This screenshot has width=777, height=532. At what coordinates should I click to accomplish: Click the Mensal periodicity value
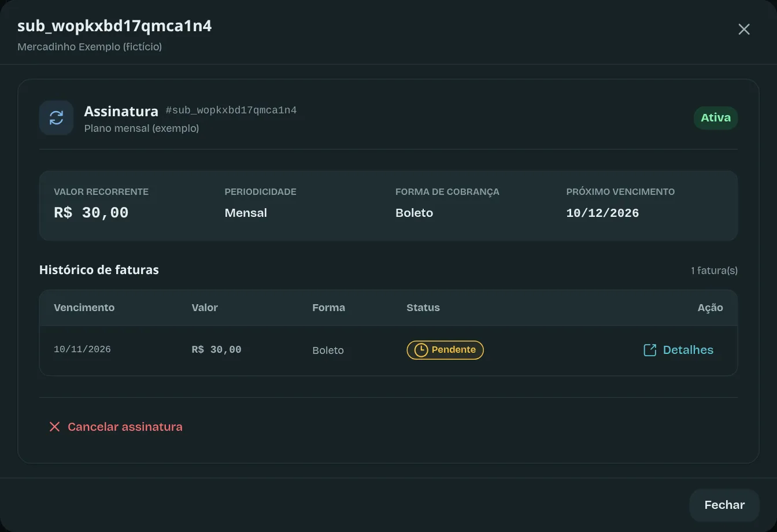246,213
